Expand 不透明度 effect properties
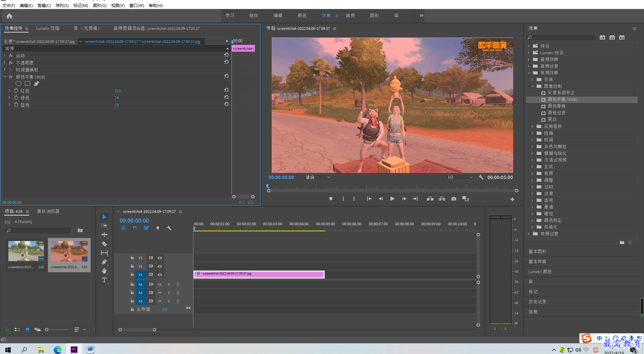Screen dimensions: 644x354 coord(5,62)
